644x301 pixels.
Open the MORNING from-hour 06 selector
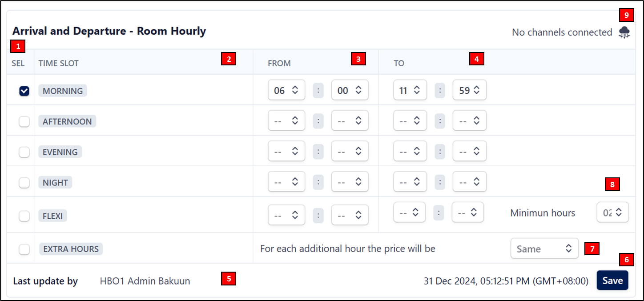[x=286, y=90]
